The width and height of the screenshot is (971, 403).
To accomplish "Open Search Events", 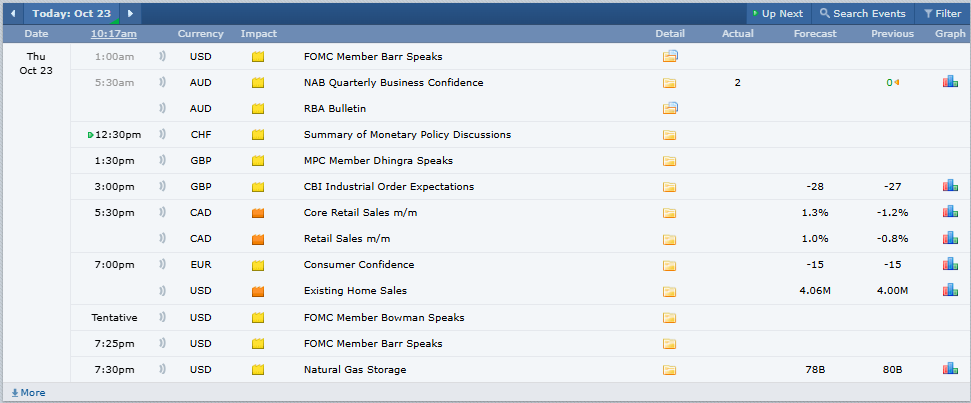I will click(x=862, y=14).
